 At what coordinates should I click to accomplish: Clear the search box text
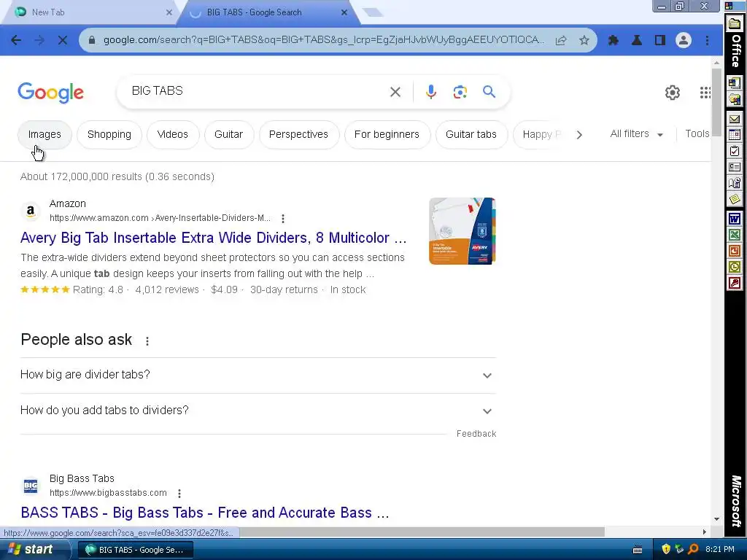[395, 92]
